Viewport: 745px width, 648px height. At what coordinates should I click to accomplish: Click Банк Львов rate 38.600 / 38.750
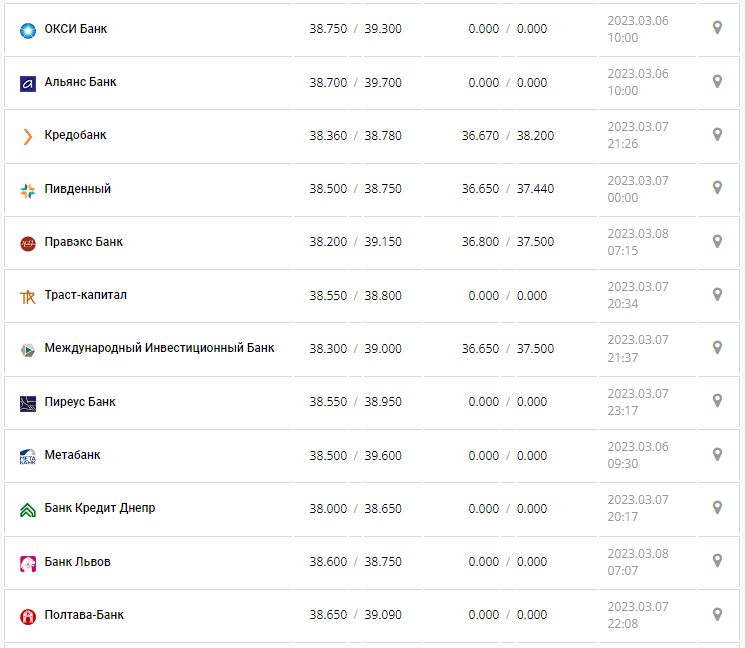pos(355,562)
